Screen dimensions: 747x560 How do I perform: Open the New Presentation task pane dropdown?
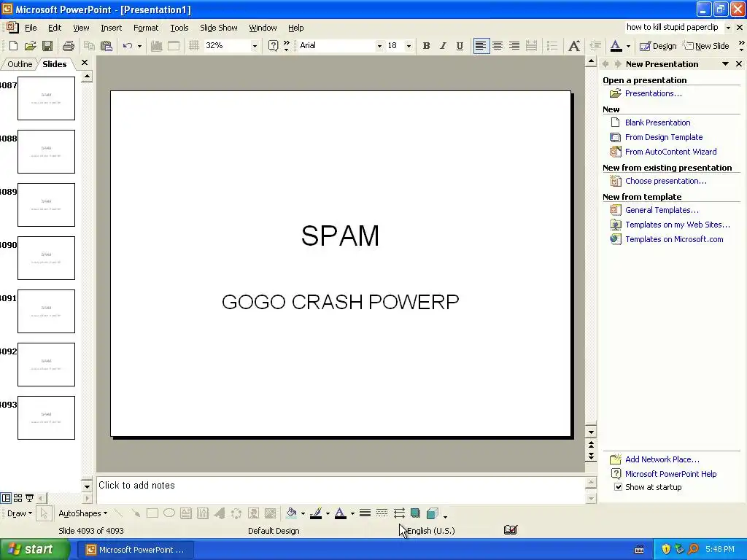point(725,64)
